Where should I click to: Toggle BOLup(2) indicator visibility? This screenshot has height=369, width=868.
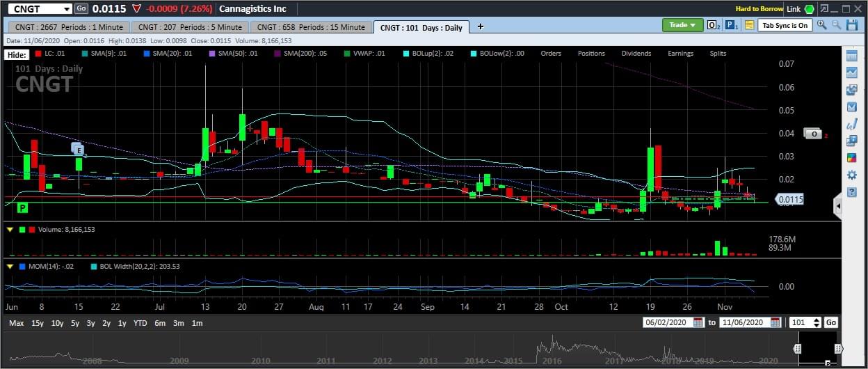pyautogui.click(x=427, y=53)
